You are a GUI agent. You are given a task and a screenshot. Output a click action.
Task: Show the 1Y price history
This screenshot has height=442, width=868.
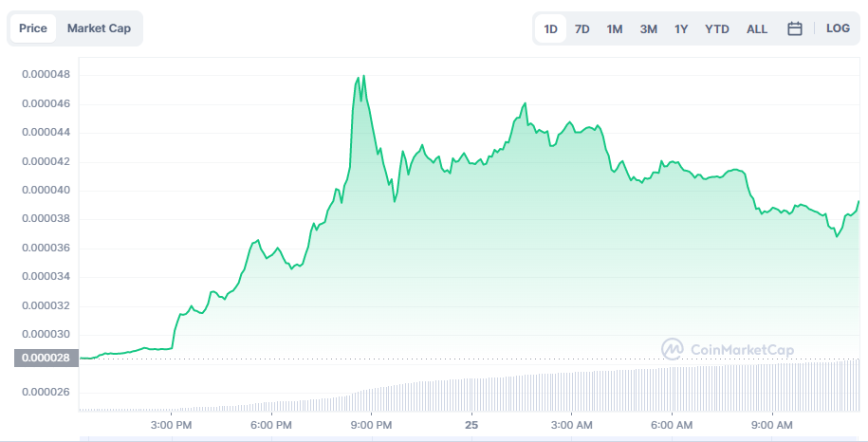(x=681, y=29)
